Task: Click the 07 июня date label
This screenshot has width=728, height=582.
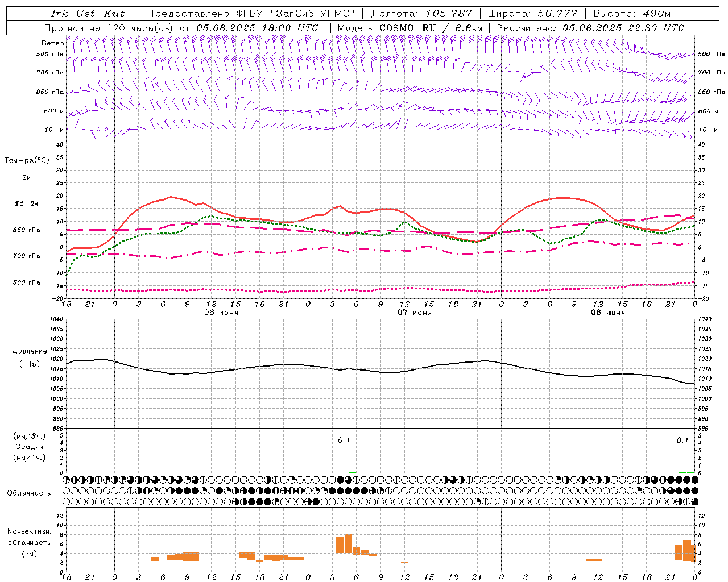Action: tap(415, 313)
